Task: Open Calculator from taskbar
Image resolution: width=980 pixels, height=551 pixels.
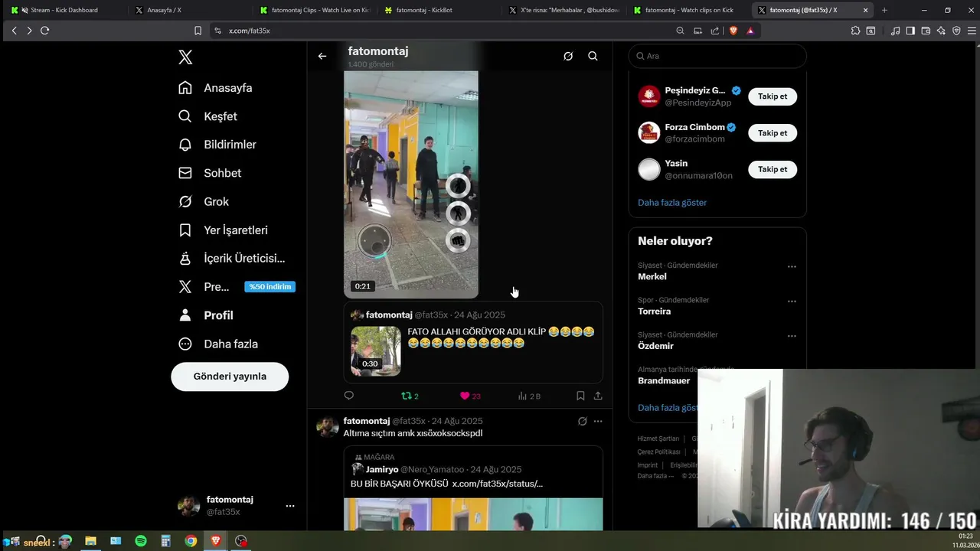Action: 165,541
